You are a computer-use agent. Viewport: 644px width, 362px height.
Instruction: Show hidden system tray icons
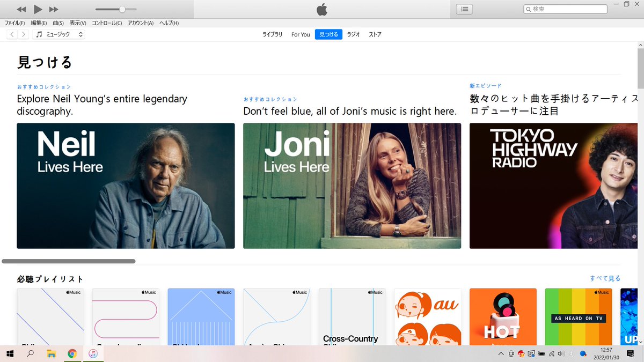(x=501, y=354)
